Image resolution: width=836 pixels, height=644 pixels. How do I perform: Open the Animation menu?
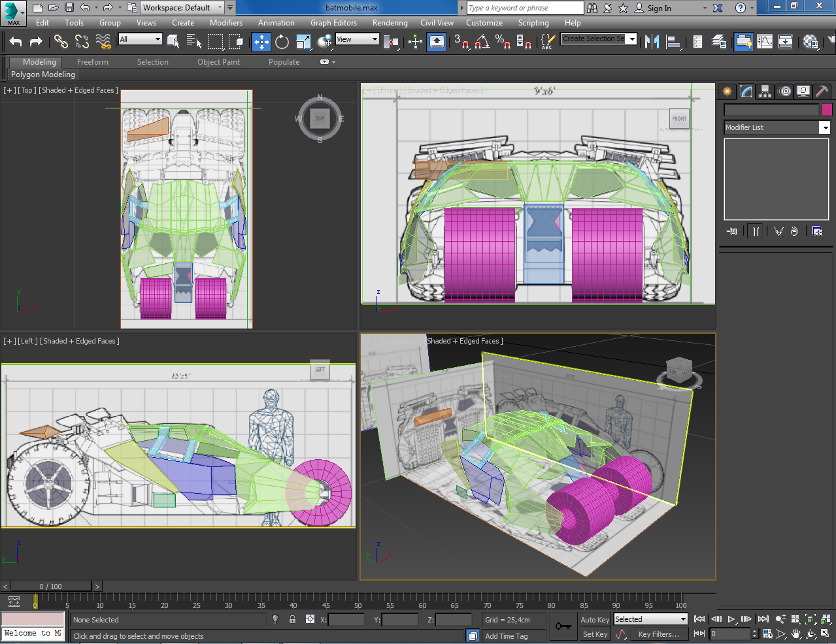tap(276, 23)
